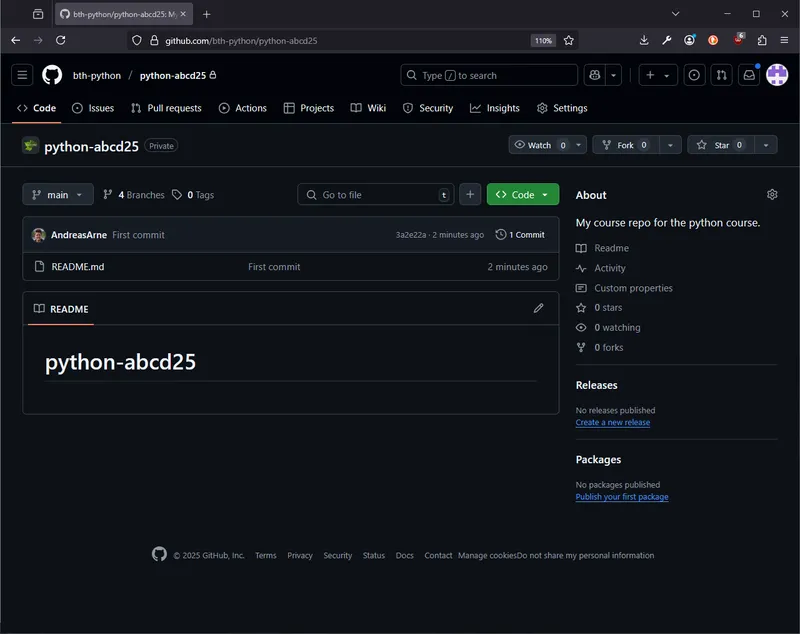View the 4 Branches link

[x=134, y=195]
